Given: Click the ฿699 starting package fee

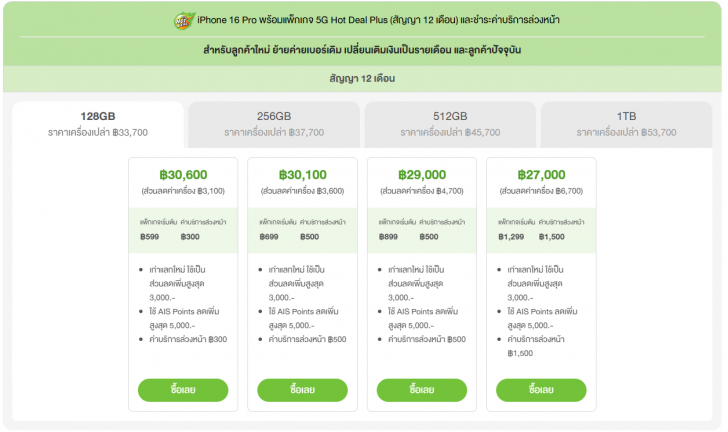Looking at the screenshot, I should (x=269, y=237).
